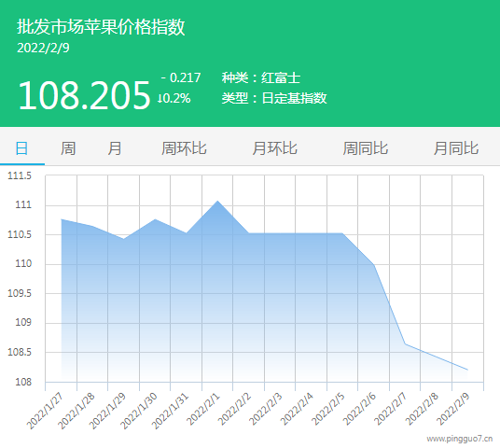The image size is (500, 448).
Task: Click the 批发市场苹果价格指数 title
Action: [x=101, y=26]
